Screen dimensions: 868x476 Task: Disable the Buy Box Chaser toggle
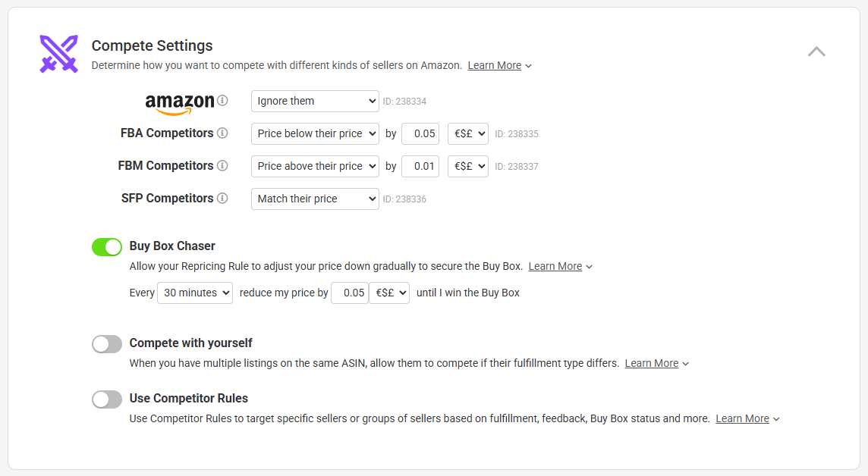[x=107, y=246]
